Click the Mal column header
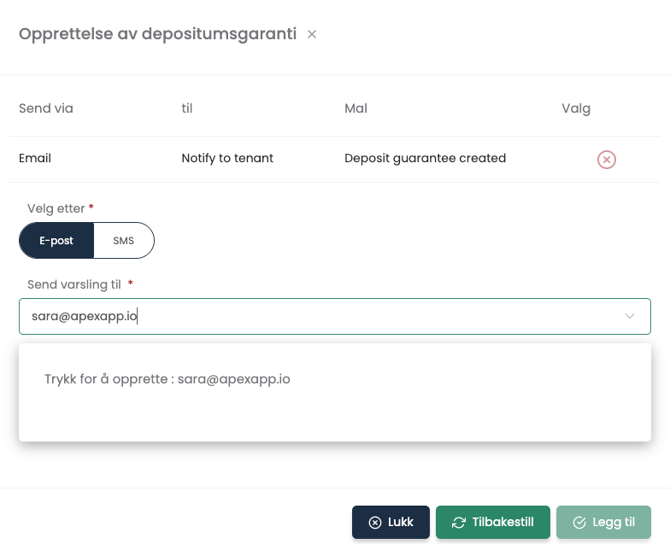Image resolution: width=670 pixels, height=544 pixels. click(356, 108)
